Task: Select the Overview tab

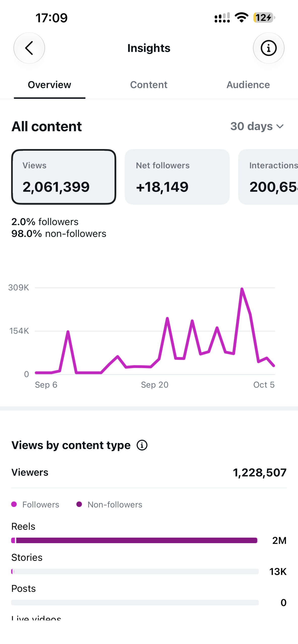Action: point(49,85)
